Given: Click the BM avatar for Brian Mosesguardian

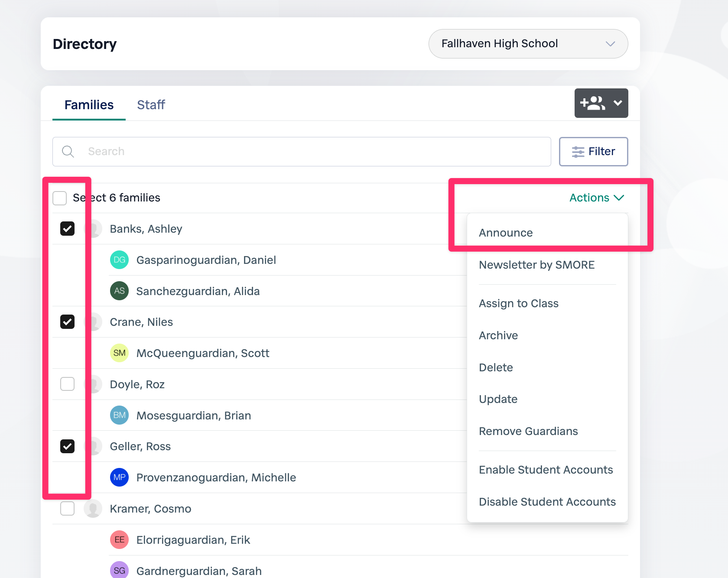Looking at the screenshot, I should (x=119, y=416).
